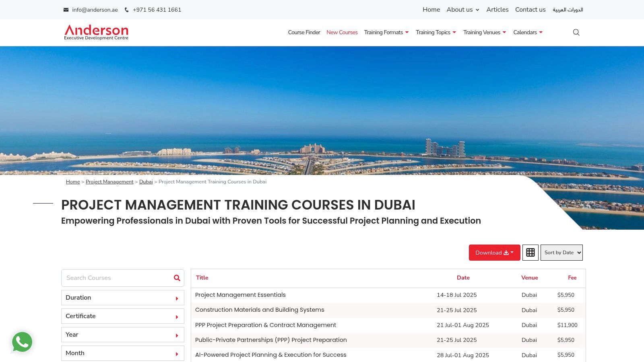Open the WhatsApp chat icon

[x=22, y=342]
